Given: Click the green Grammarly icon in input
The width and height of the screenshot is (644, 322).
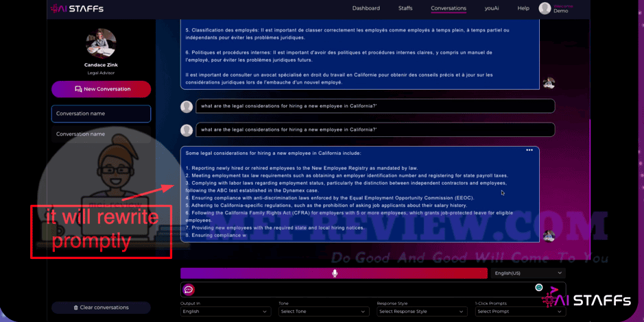Looking at the screenshot, I should pyautogui.click(x=539, y=288).
